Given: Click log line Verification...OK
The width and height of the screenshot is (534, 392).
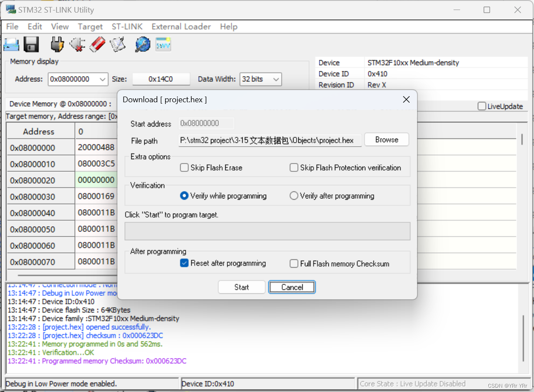Looking at the screenshot, I should coord(51,352).
